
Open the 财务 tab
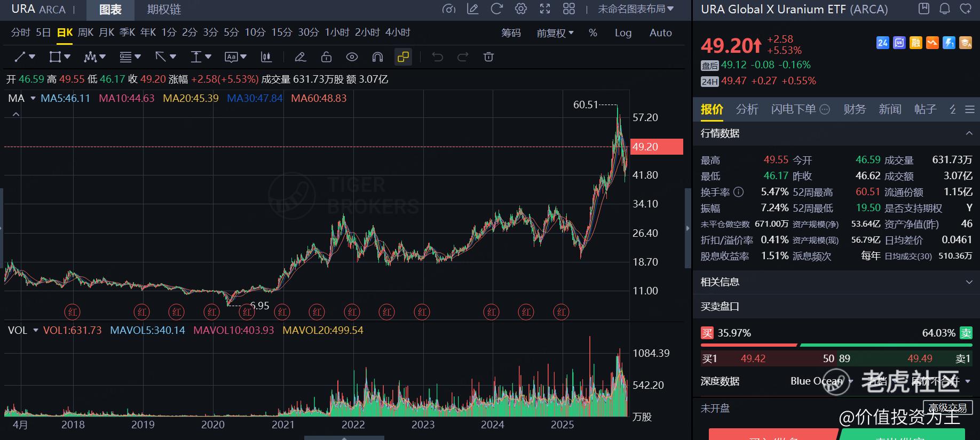click(x=854, y=109)
